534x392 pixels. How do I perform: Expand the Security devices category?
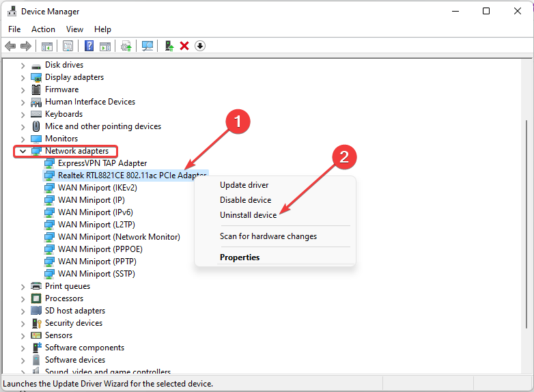click(x=23, y=323)
